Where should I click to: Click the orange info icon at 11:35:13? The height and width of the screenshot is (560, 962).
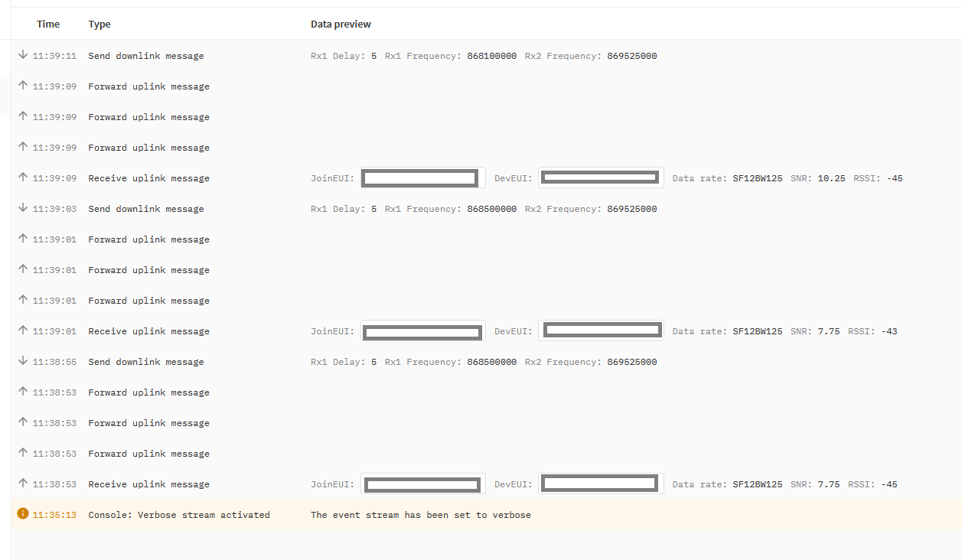pos(23,514)
